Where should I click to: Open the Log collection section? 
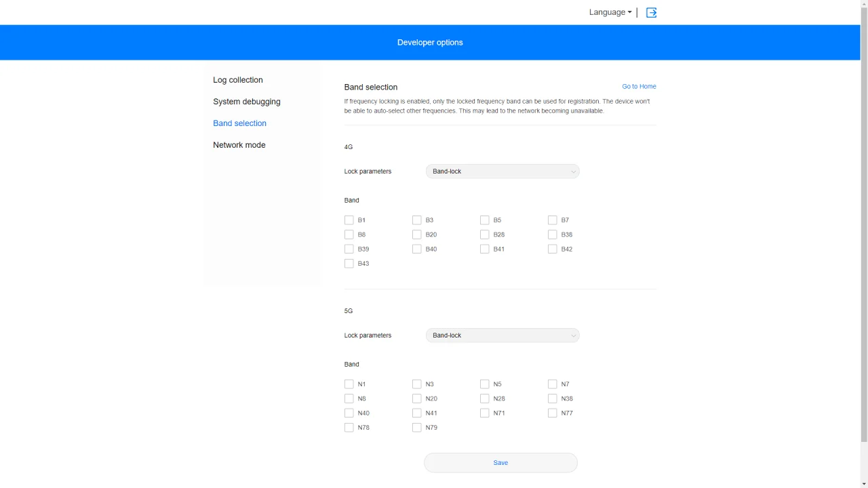pos(237,80)
